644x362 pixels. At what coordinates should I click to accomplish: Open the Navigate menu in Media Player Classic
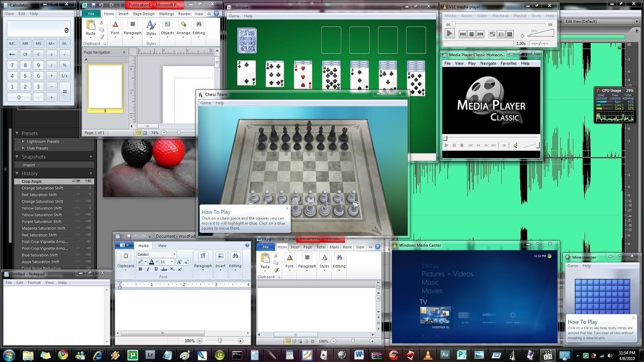point(488,63)
